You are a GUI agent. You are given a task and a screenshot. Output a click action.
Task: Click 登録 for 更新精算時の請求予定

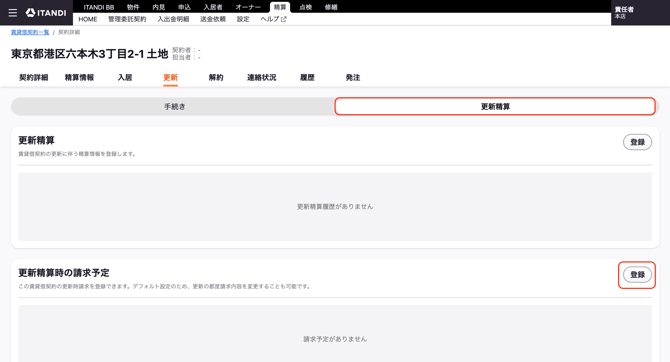click(x=638, y=275)
